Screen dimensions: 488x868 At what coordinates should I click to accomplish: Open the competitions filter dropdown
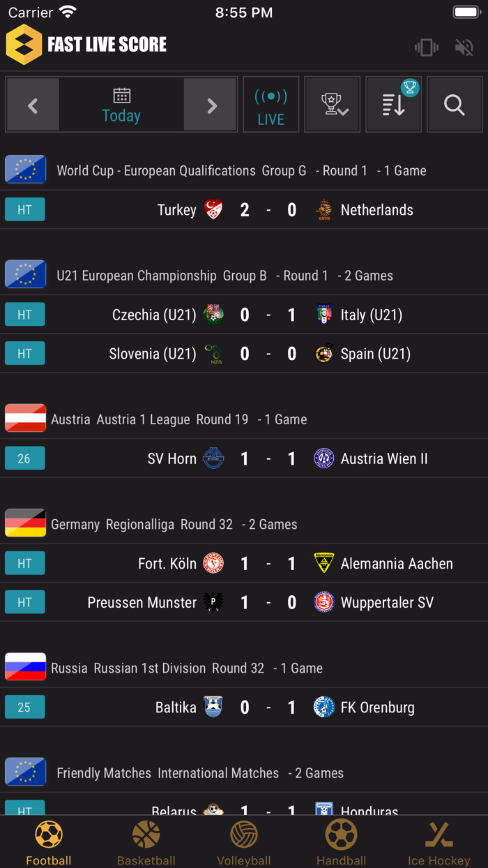[x=333, y=105]
